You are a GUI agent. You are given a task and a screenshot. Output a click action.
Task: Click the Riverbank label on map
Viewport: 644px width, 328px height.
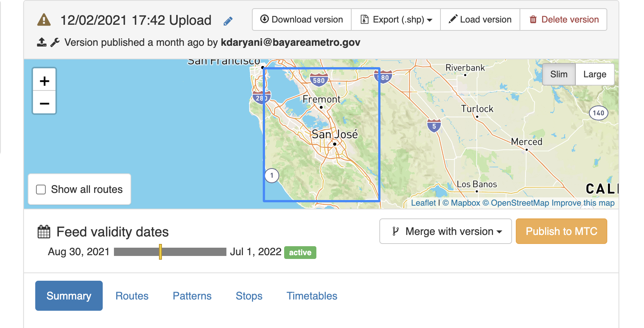[465, 68]
